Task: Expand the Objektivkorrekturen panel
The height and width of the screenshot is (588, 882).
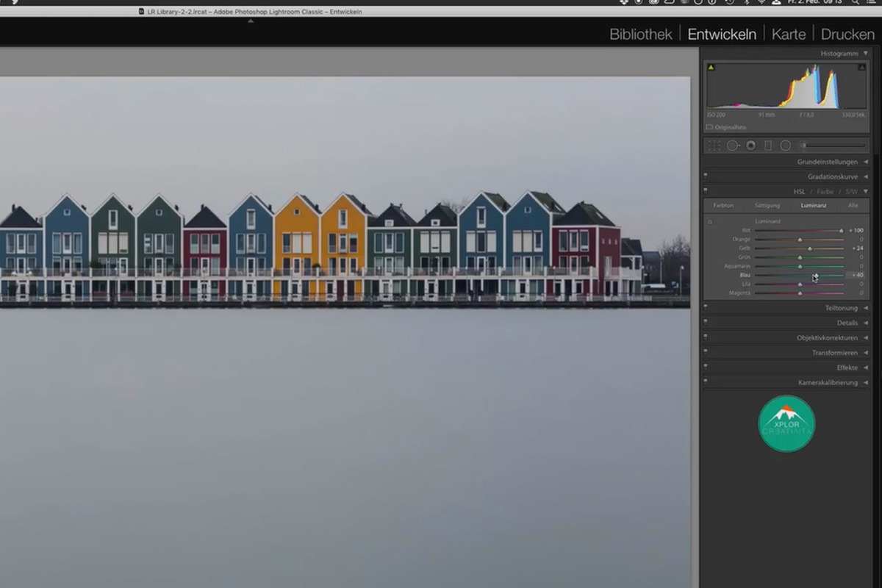Action: [x=828, y=337]
